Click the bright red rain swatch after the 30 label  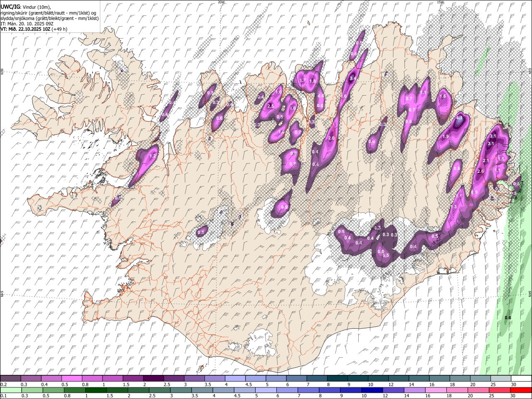click(x=521, y=390)
